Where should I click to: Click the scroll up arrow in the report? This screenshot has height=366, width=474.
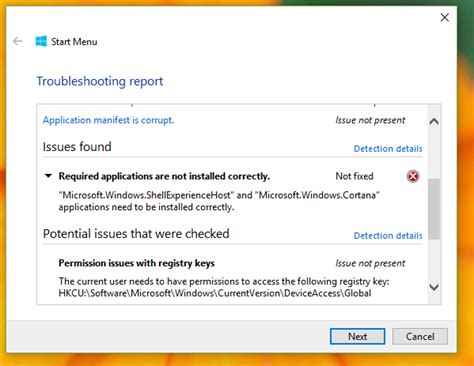click(434, 121)
